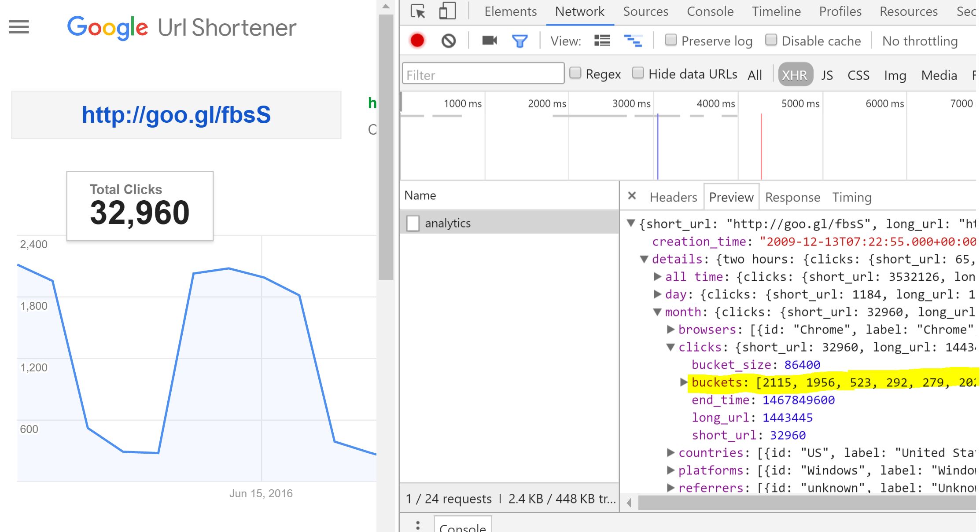Click the red record network log button
Image resolution: width=980 pixels, height=532 pixels.
click(x=417, y=40)
